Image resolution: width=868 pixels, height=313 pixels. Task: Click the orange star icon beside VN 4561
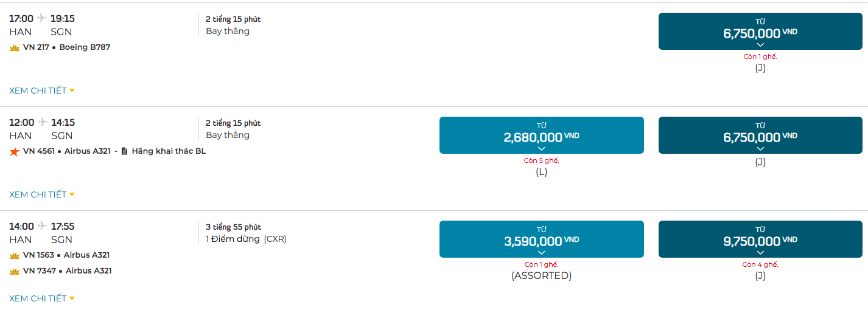(x=14, y=151)
